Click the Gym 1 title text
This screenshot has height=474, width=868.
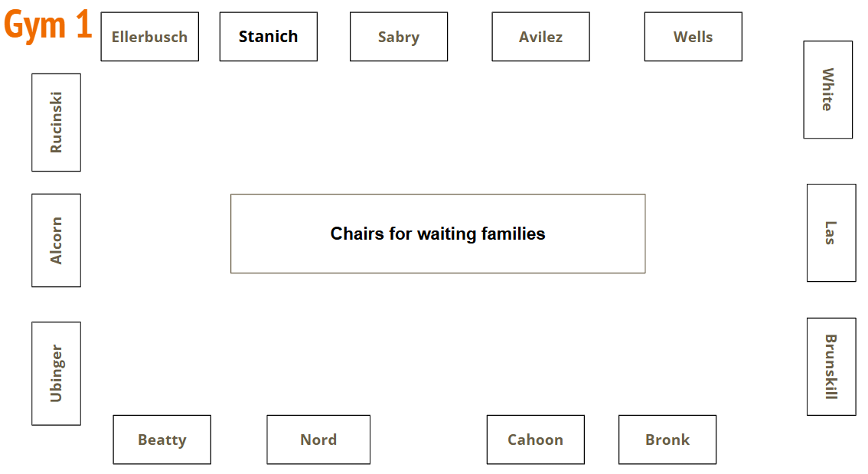coord(48,26)
